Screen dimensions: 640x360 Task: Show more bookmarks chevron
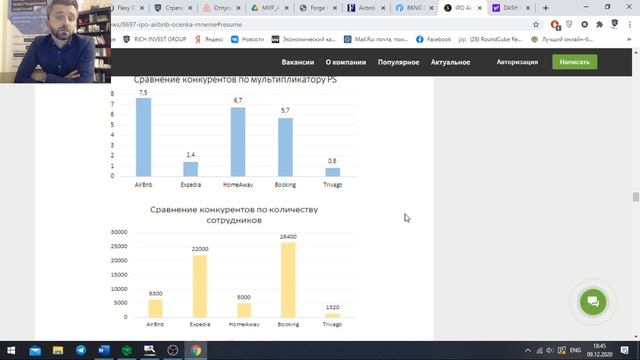[629, 39]
